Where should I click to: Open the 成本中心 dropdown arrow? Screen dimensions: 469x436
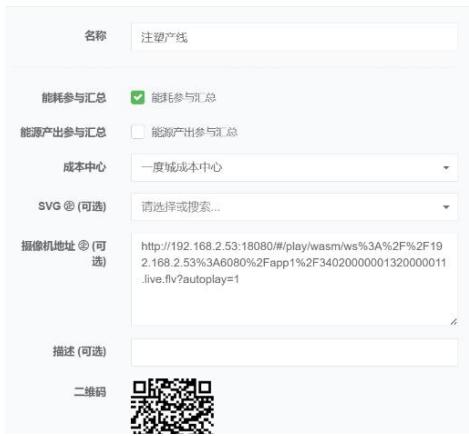pos(446,167)
